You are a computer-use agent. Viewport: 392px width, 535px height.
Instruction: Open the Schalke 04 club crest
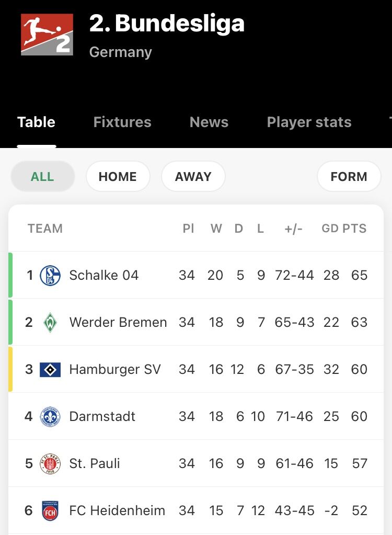coord(50,276)
